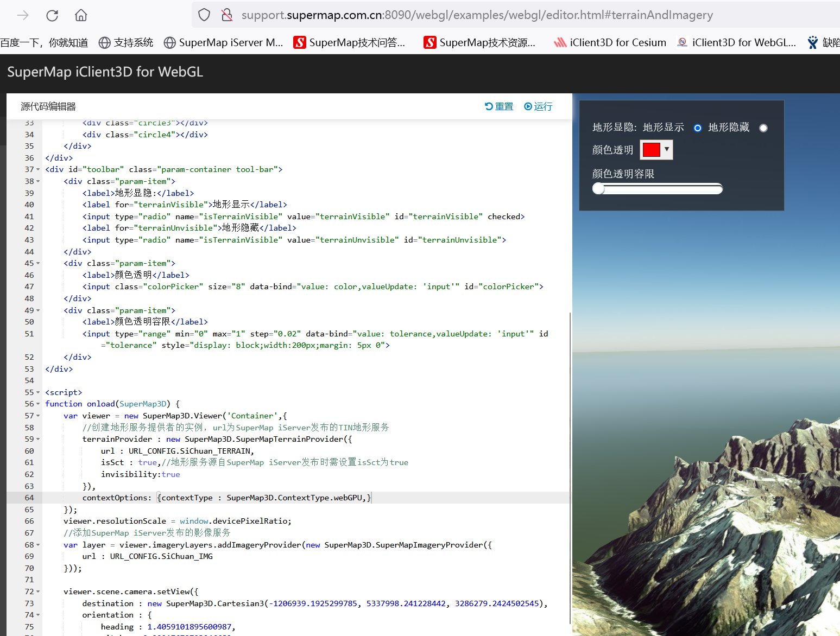Click the viewer.scene.camera.setView code line
Viewport: 840px width, 636px height.
click(x=131, y=592)
